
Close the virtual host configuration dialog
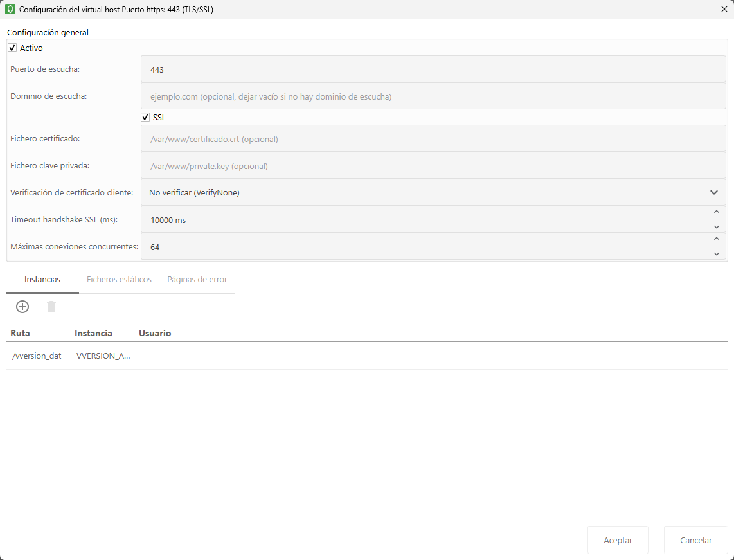[x=724, y=10]
